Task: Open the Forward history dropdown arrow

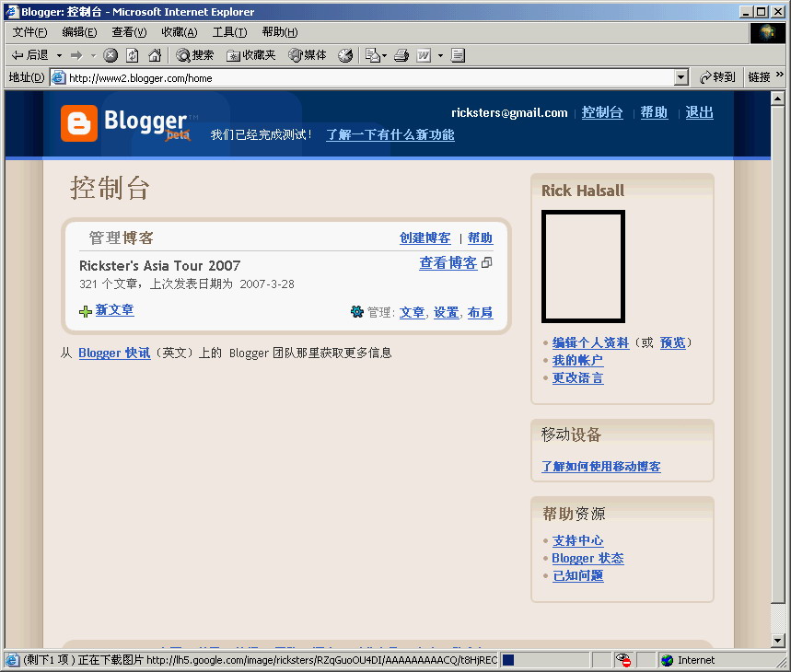Action: coord(93,55)
